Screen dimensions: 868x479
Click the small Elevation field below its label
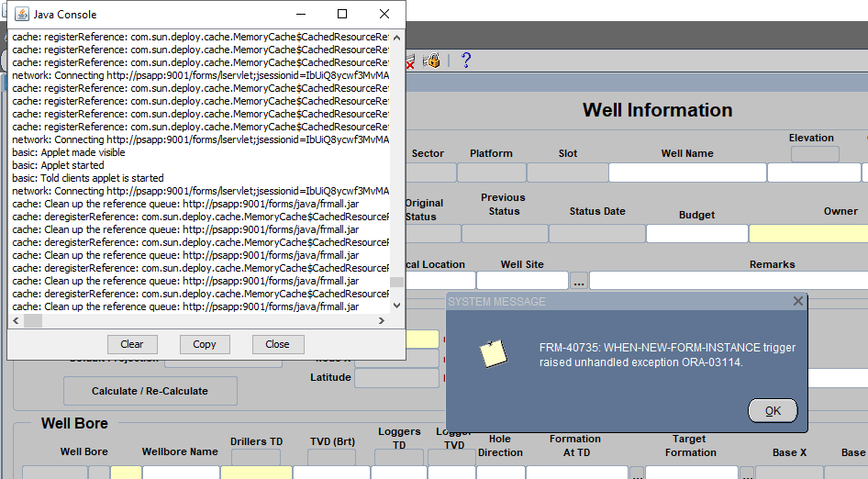(x=815, y=154)
